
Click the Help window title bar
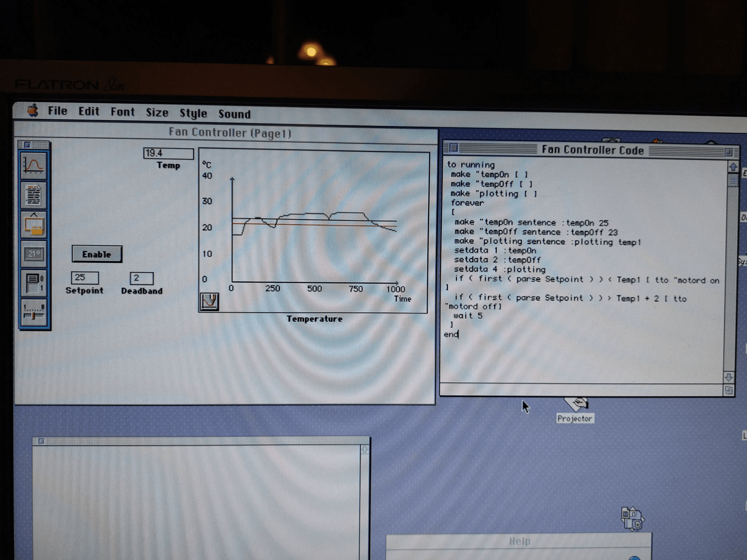(519, 541)
